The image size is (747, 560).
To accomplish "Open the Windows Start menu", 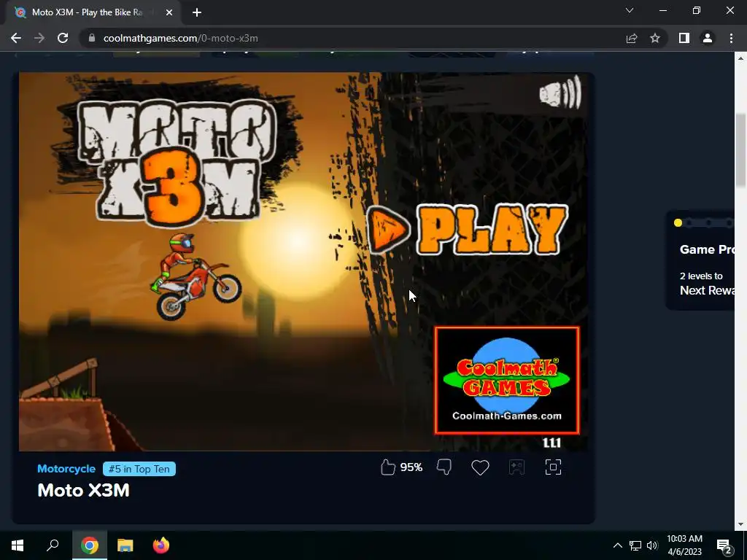I will pos(18,545).
